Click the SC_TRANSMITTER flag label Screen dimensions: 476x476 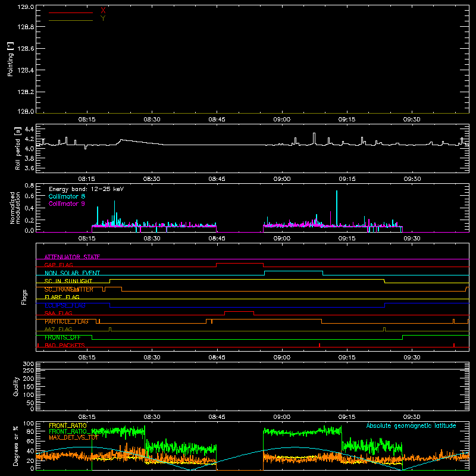tap(69, 289)
